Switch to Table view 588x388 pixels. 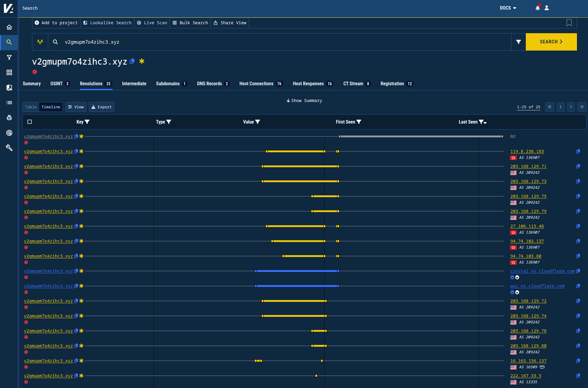(31, 107)
